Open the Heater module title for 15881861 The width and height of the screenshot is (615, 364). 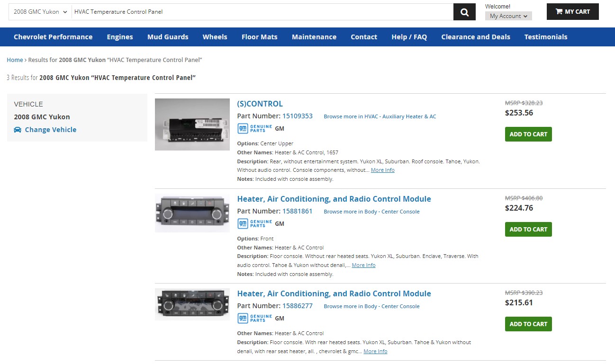pyautogui.click(x=334, y=199)
